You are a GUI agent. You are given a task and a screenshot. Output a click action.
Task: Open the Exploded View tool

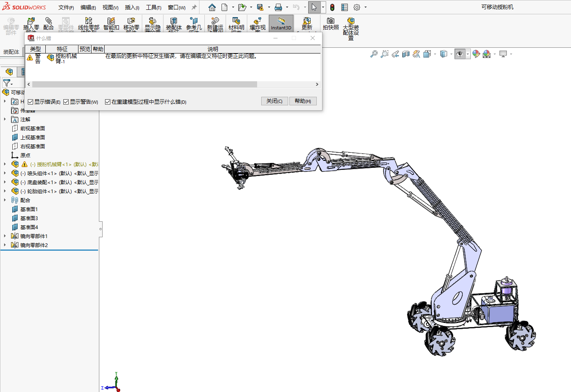point(258,23)
